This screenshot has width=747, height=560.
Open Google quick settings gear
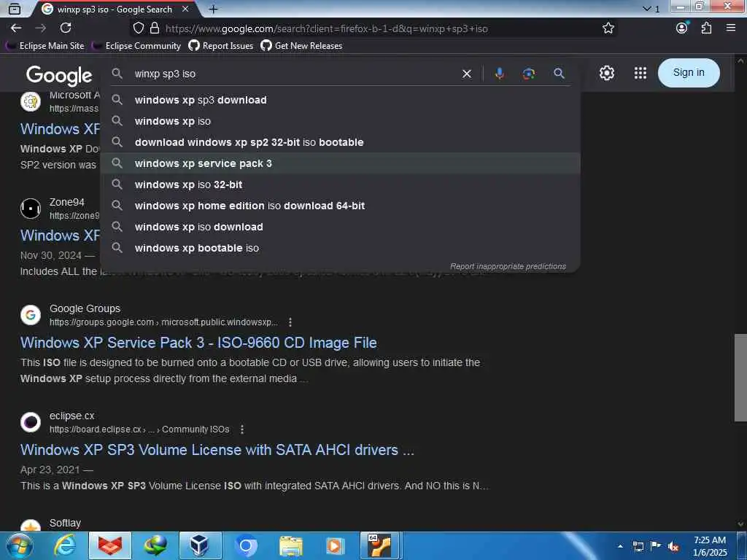606,73
